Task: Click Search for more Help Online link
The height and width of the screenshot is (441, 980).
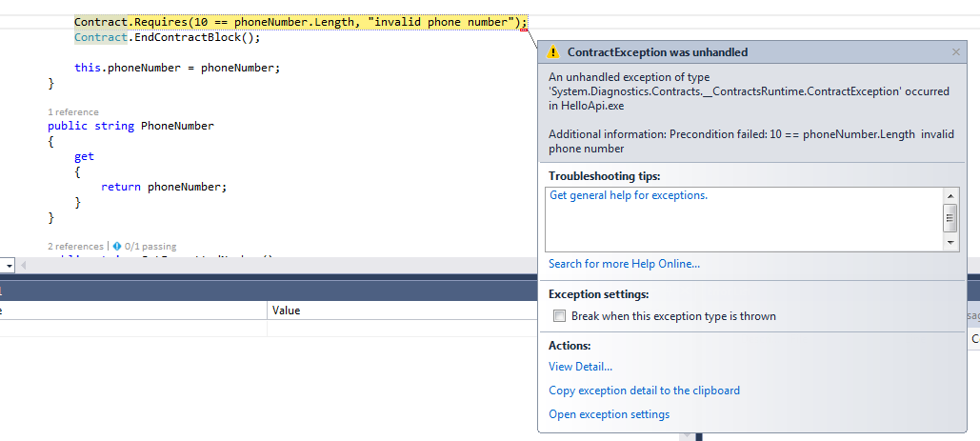Action: coord(624,264)
